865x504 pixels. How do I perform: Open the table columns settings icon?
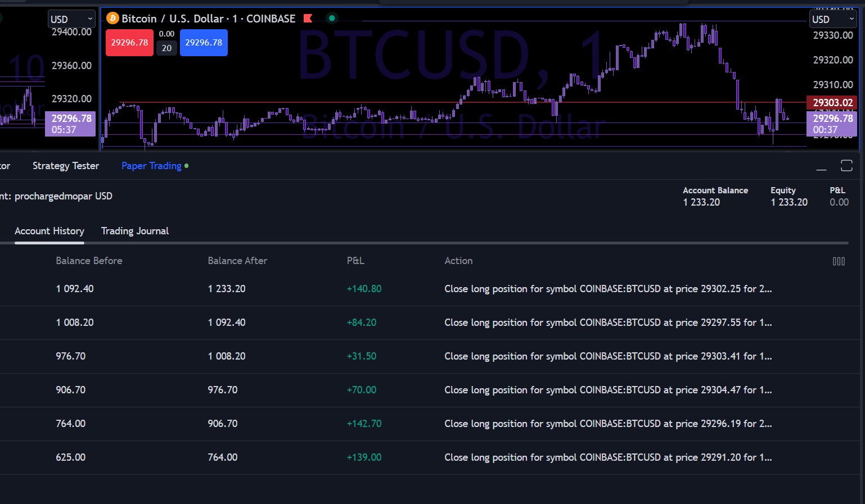click(839, 261)
